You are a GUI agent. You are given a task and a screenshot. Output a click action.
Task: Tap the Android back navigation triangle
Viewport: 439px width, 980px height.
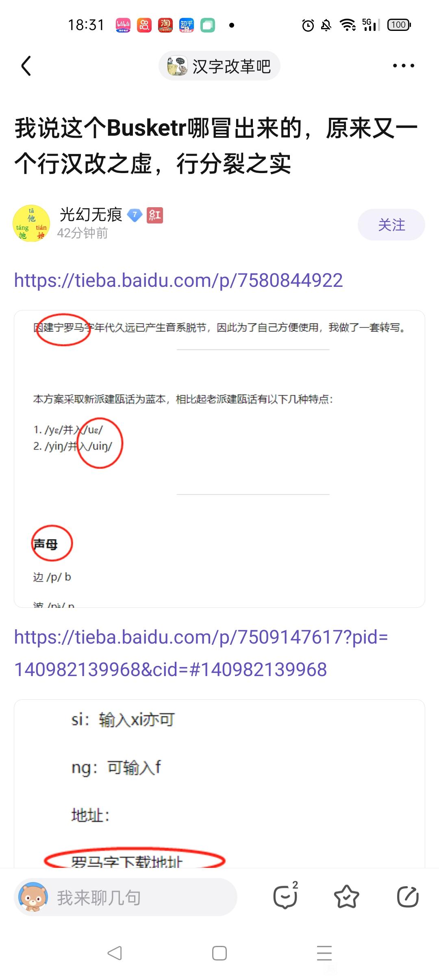(115, 953)
